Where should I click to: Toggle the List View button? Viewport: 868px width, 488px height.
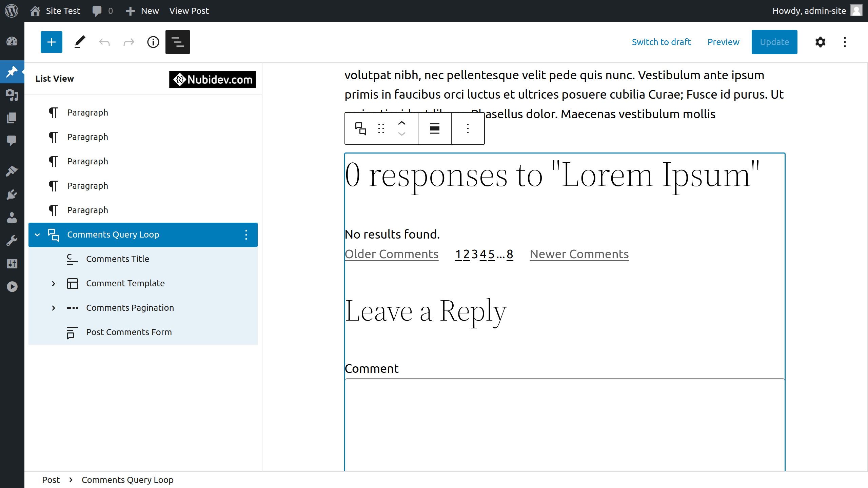(x=177, y=42)
